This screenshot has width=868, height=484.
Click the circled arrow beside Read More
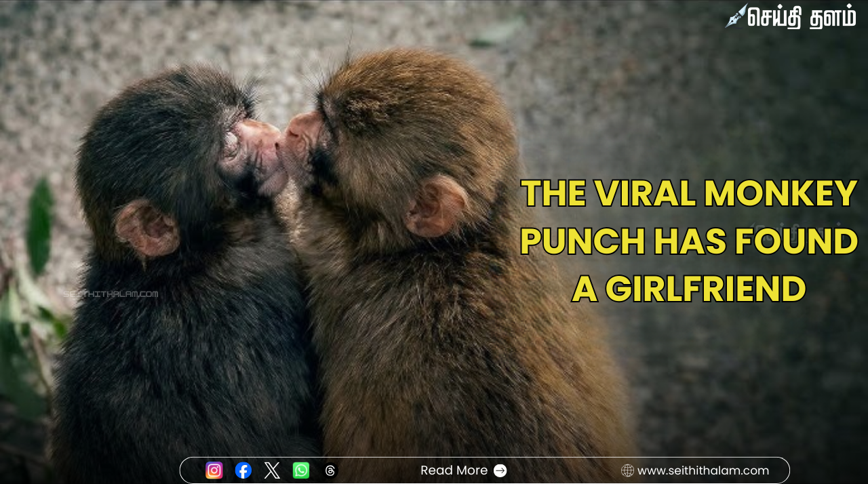click(x=500, y=470)
